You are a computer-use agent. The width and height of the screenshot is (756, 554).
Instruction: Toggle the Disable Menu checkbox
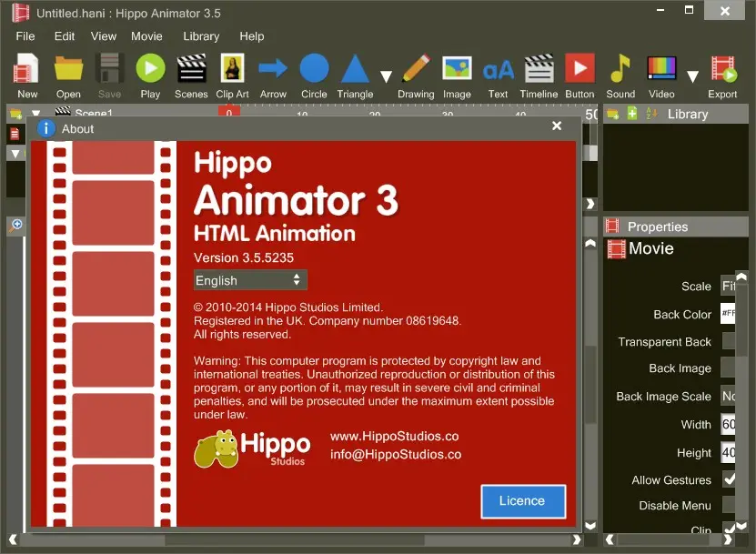pyautogui.click(x=729, y=505)
